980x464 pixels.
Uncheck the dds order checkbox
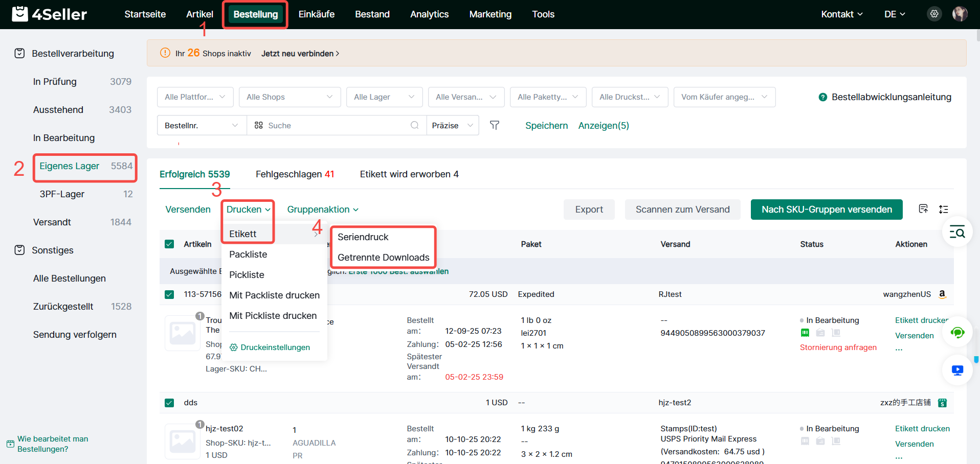click(x=169, y=403)
